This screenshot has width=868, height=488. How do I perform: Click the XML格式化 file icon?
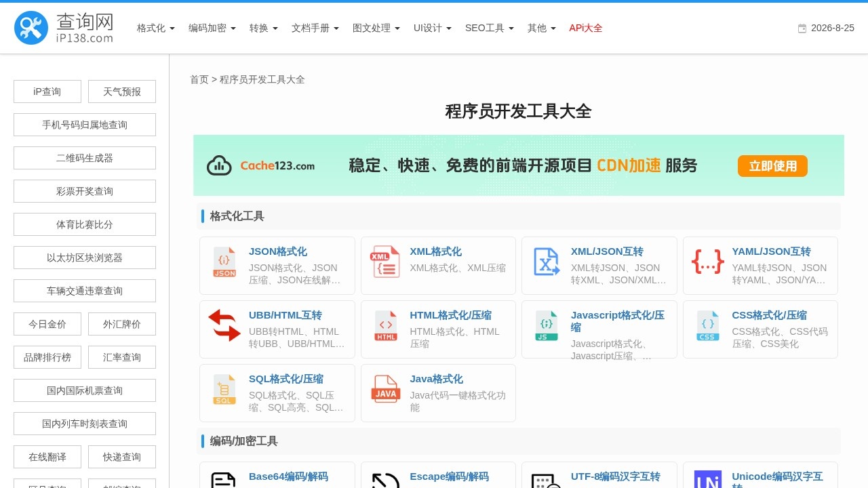point(385,262)
